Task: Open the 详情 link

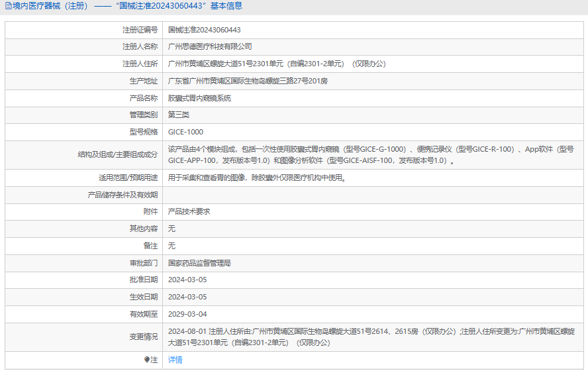Action: pyautogui.click(x=175, y=360)
